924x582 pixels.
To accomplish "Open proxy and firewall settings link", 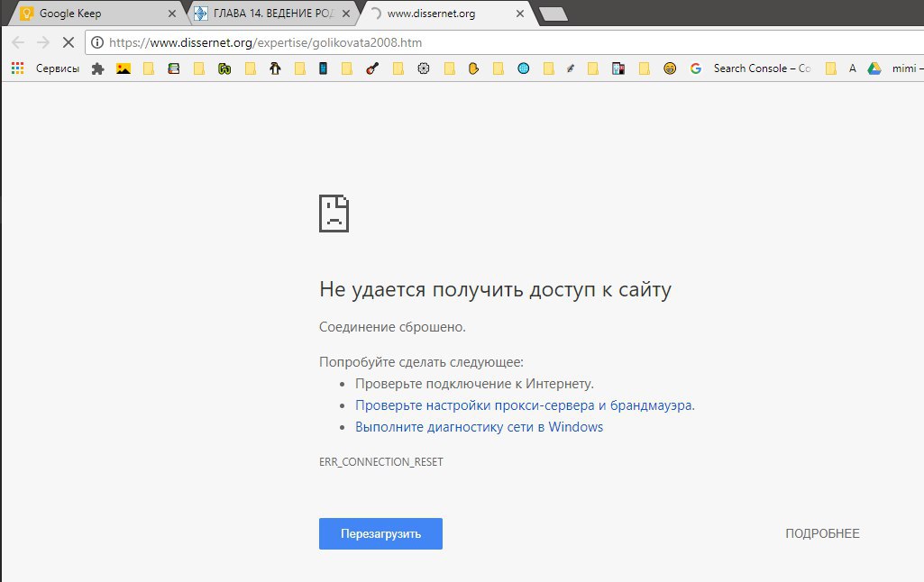I will pos(525,405).
